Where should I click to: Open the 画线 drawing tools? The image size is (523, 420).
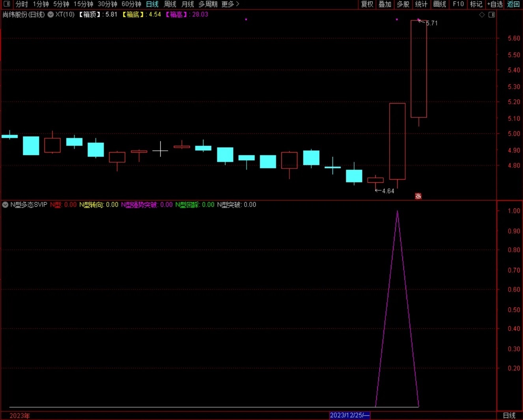click(439, 4)
